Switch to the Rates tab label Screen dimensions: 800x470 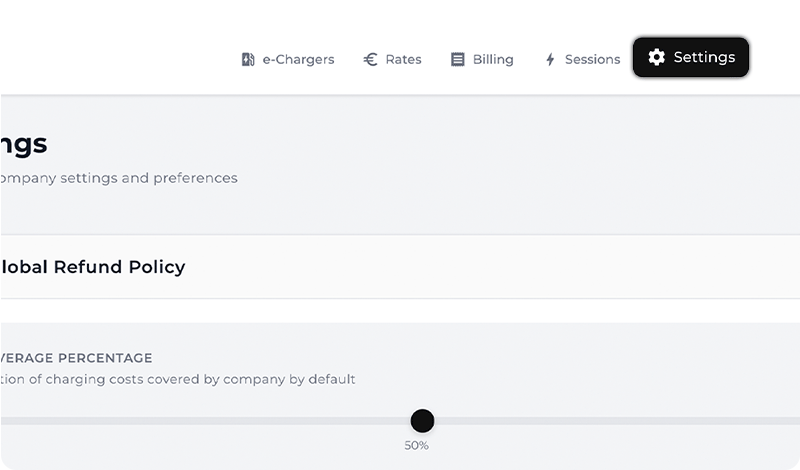point(403,59)
